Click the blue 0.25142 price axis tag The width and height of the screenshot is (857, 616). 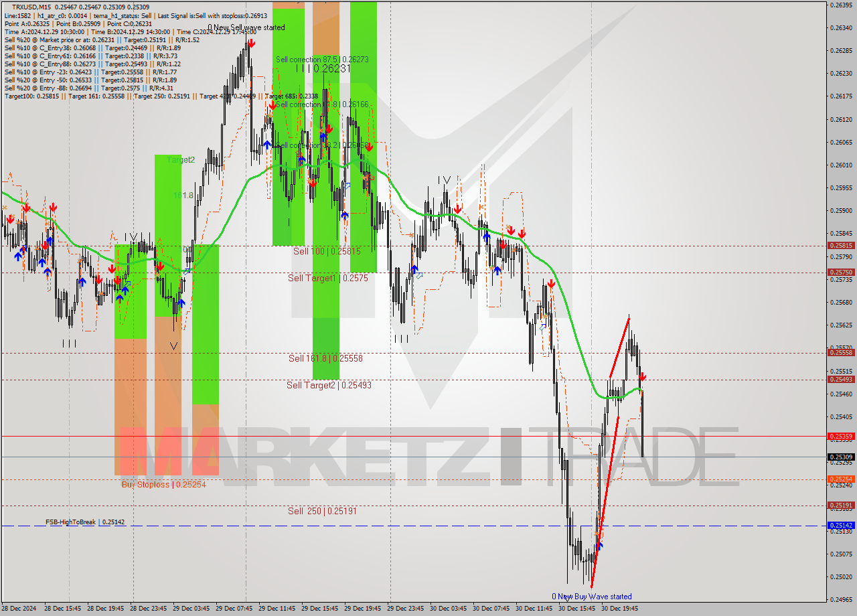841,526
